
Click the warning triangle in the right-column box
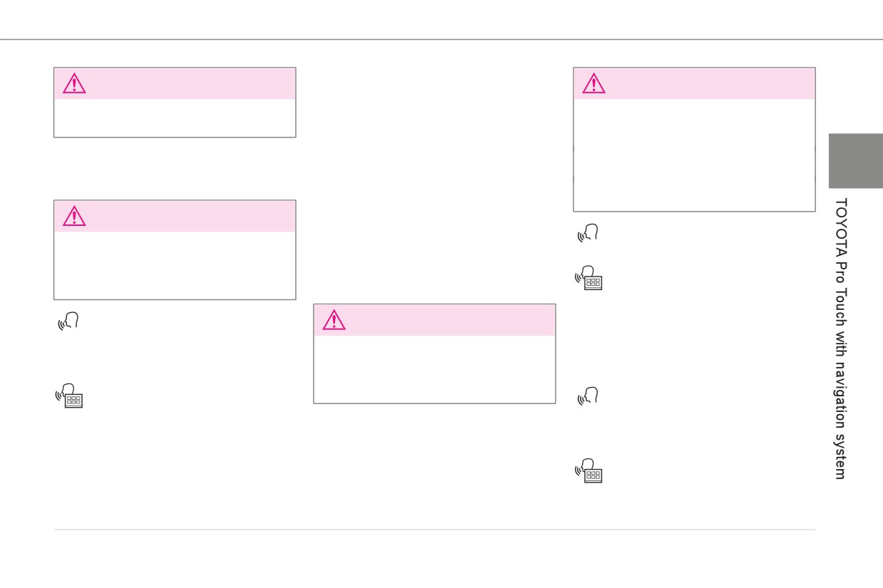point(594,84)
